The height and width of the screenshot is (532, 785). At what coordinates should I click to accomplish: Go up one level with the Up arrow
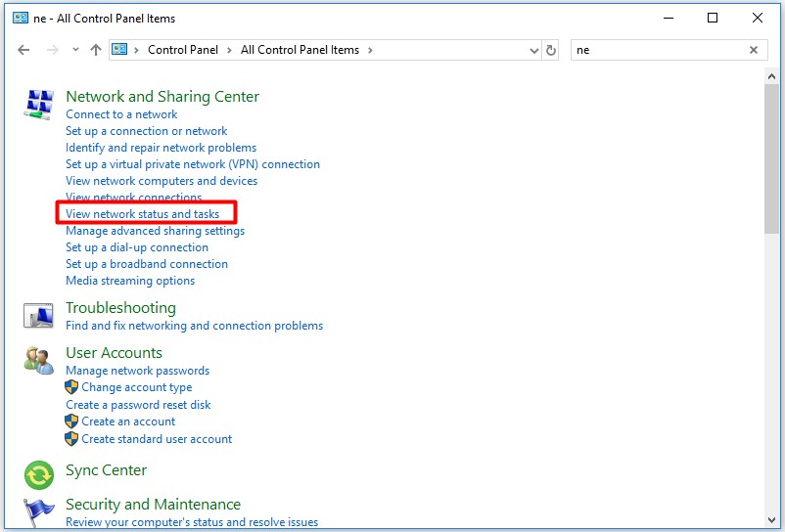[x=95, y=50]
